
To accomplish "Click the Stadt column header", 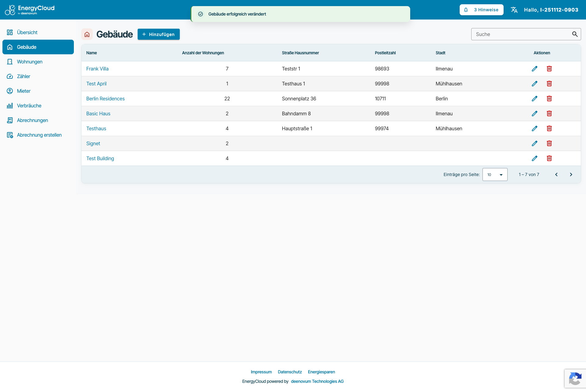I will click(440, 53).
